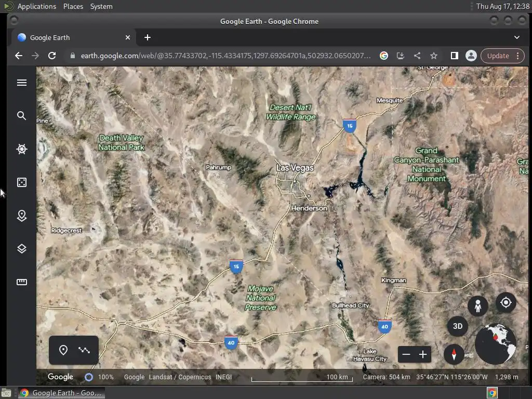Viewport: 532px width, 399px height.
Task: Click the Las Vegas map label
Action: [295, 168]
